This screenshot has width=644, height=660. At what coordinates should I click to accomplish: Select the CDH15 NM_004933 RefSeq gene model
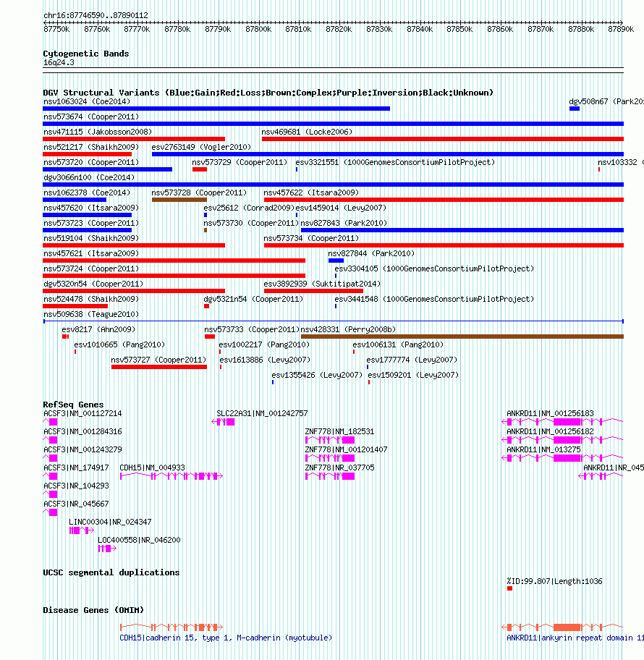tap(171, 476)
